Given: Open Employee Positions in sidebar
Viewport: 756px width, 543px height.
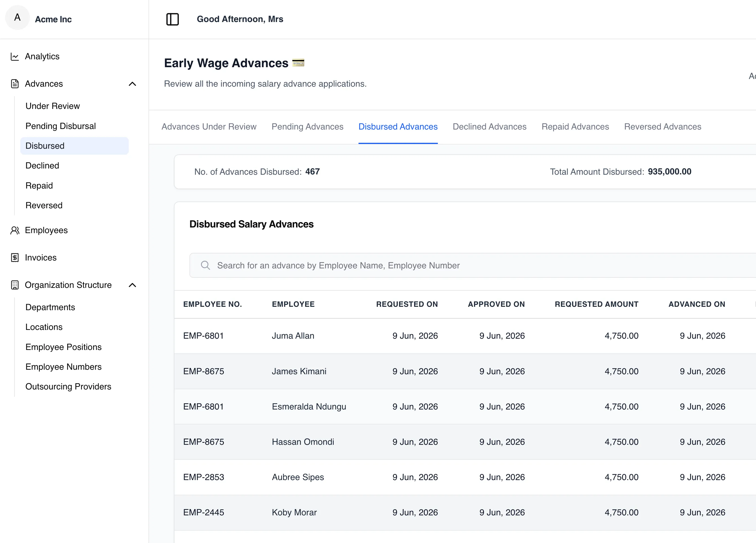Looking at the screenshot, I should click(63, 347).
